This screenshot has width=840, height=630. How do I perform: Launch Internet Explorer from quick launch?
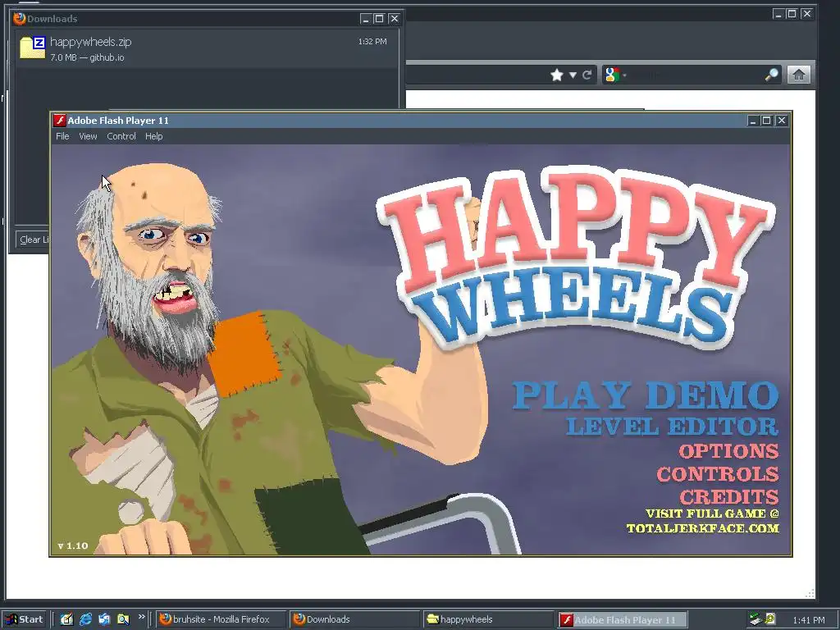85,619
